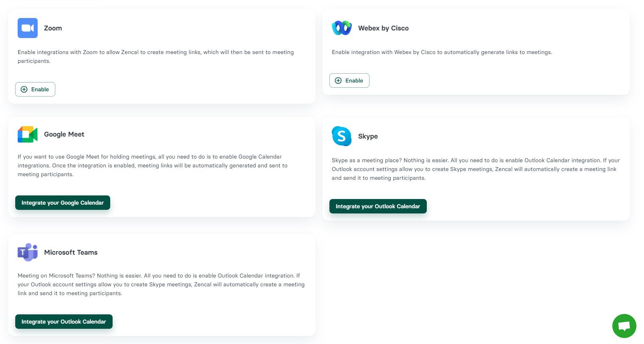Viewport: 644px width, 344px height.
Task: Click the Microsoft Teams icon
Action: point(27,252)
